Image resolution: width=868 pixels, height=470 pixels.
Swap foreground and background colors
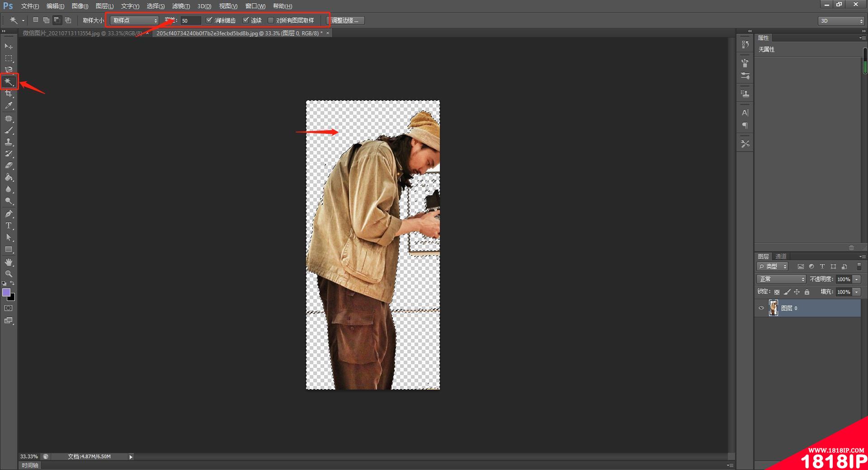[x=12, y=283]
